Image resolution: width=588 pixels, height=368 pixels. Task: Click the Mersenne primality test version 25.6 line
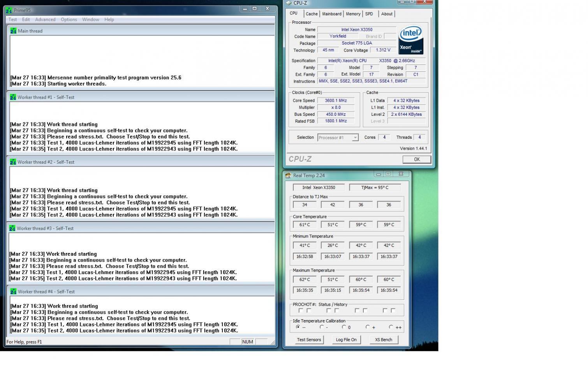pos(96,78)
